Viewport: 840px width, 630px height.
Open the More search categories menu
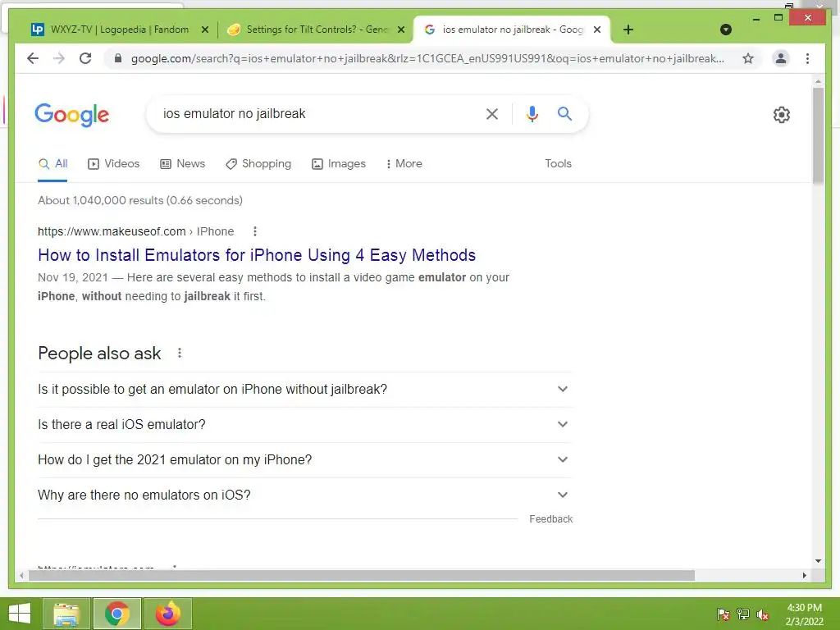pos(404,164)
